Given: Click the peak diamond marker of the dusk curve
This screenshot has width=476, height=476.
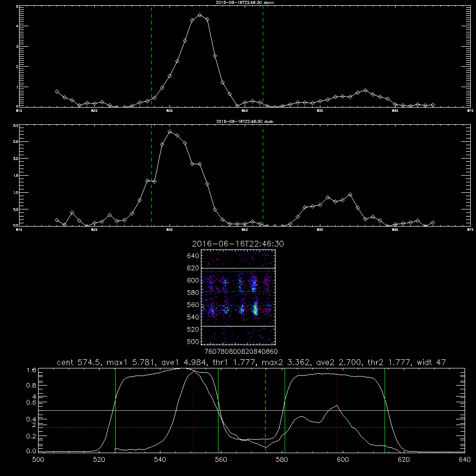Looking at the screenshot, I should click(170, 132).
